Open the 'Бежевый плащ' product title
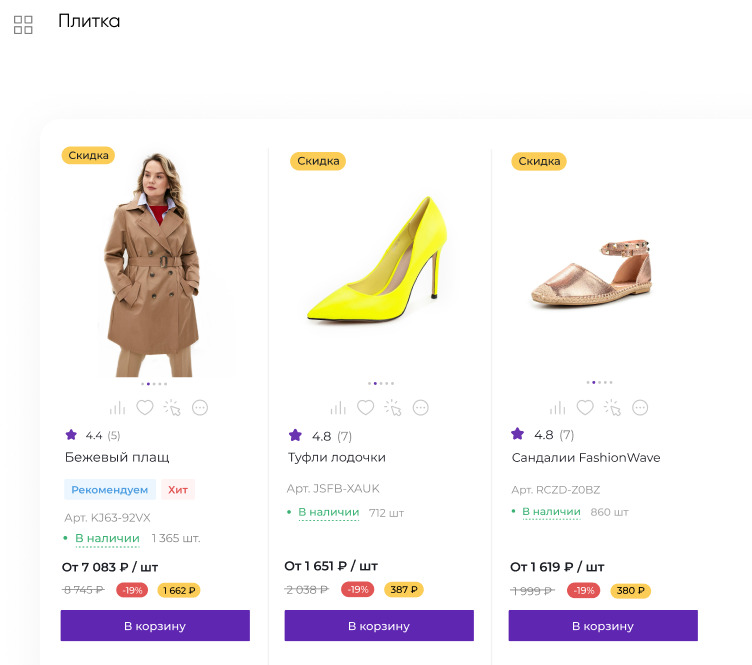This screenshot has height=665, width=752. pyautogui.click(x=117, y=457)
